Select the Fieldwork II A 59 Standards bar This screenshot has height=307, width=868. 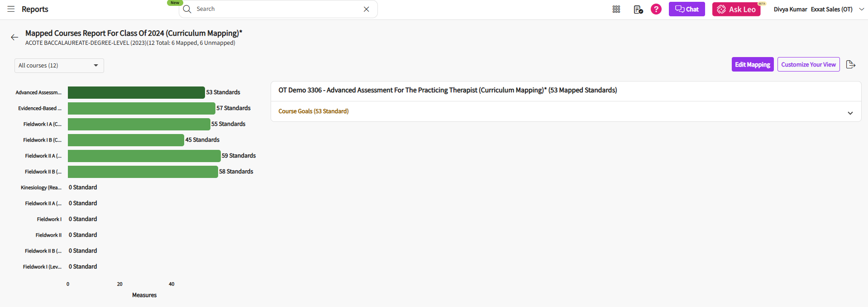click(x=144, y=156)
